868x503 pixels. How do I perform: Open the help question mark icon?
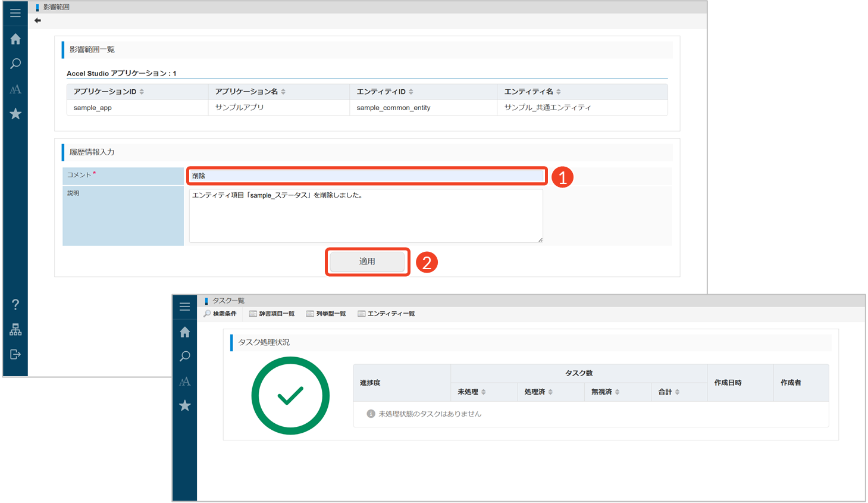tap(15, 305)
